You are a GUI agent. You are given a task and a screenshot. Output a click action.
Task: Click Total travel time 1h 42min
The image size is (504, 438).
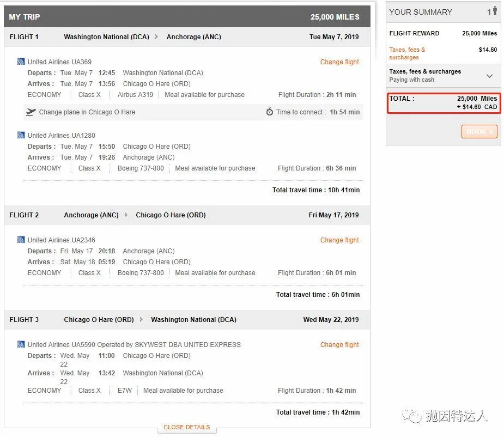pos(318,412)
